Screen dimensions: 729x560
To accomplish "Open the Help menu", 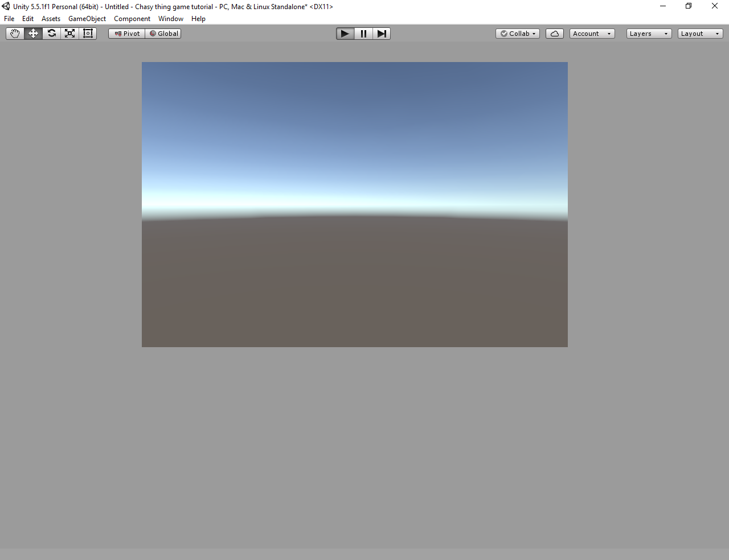I will (x=198, y=19).
